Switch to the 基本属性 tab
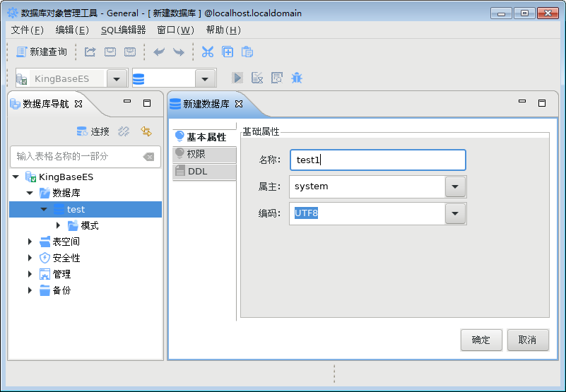Image resolution: width=566 pixels, height=392 pixels. (x=204, y=137)
